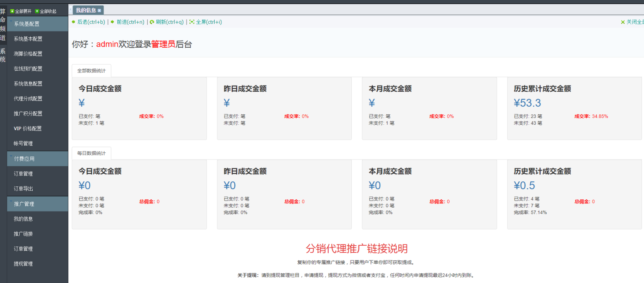Open 推广链接 in the sidebar
This screenshot has height=283, width=644.
(23, 234)
